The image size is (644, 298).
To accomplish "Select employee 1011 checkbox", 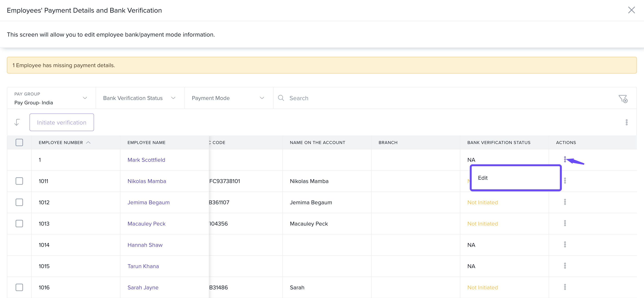I will (x=19, y=181).
